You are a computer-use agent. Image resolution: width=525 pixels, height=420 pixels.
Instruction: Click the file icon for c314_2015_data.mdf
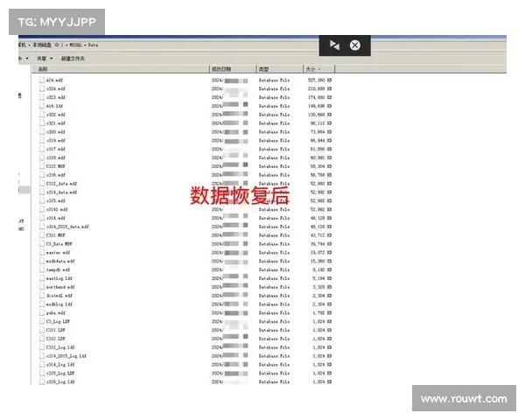pos(42,227)
